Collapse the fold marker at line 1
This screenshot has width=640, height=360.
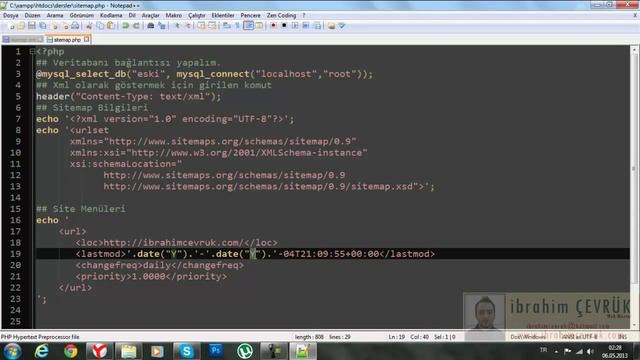coord(32,51)
